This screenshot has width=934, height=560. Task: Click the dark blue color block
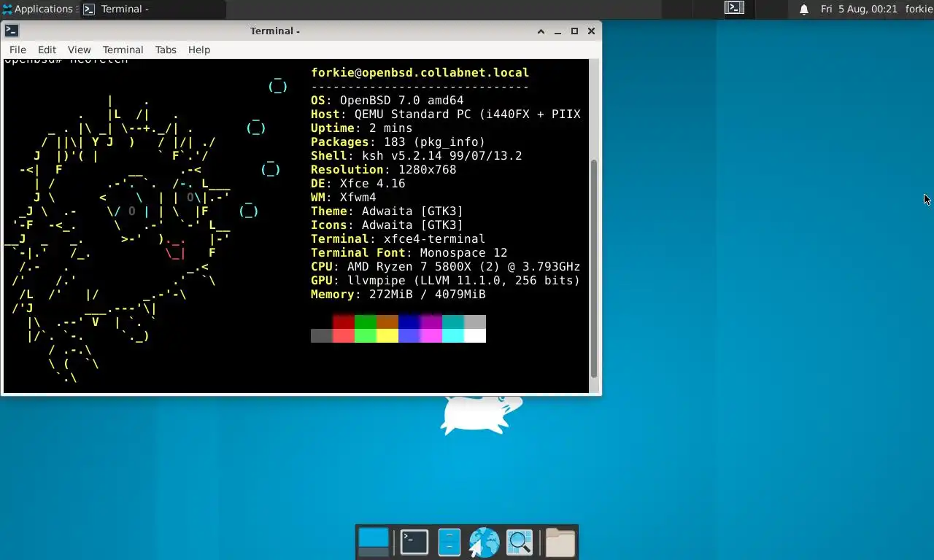[x=409, y=322]
